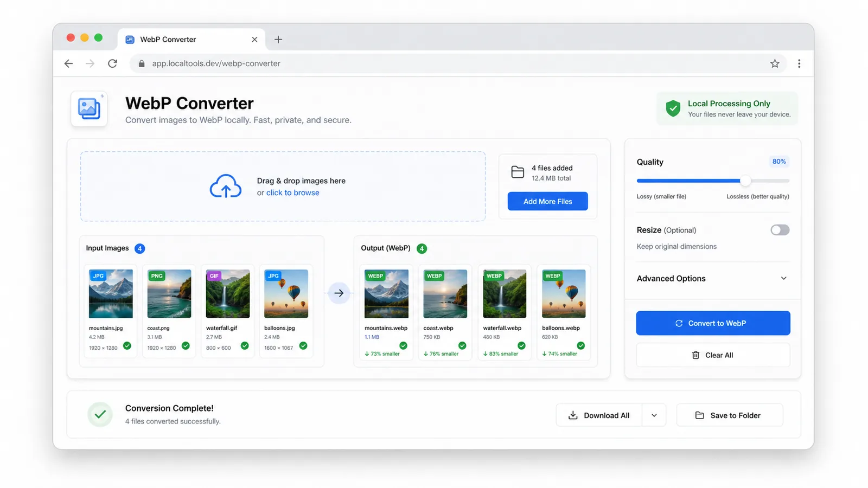Bookmark page with the star icon
This screenshot has height=488, width=868.
tap(775, 63)
